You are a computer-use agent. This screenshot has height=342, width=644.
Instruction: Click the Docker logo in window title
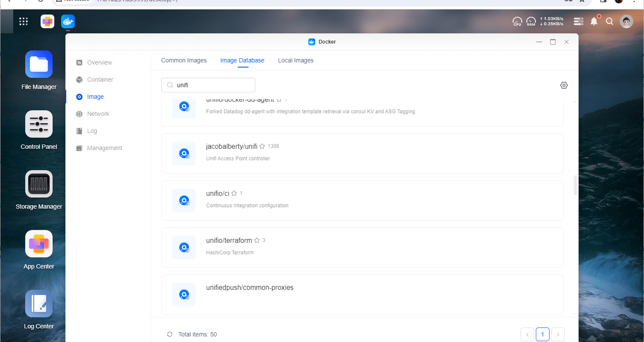tap(312, 42)
